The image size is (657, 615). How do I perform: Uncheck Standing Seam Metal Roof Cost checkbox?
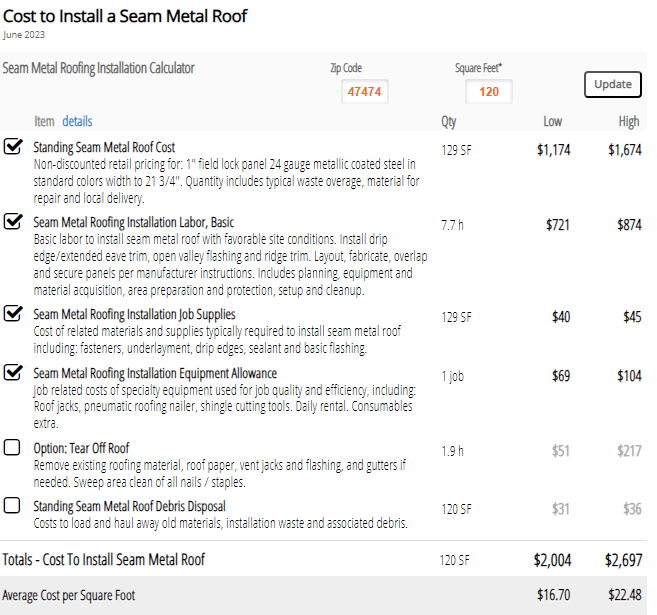pos(13,147)
